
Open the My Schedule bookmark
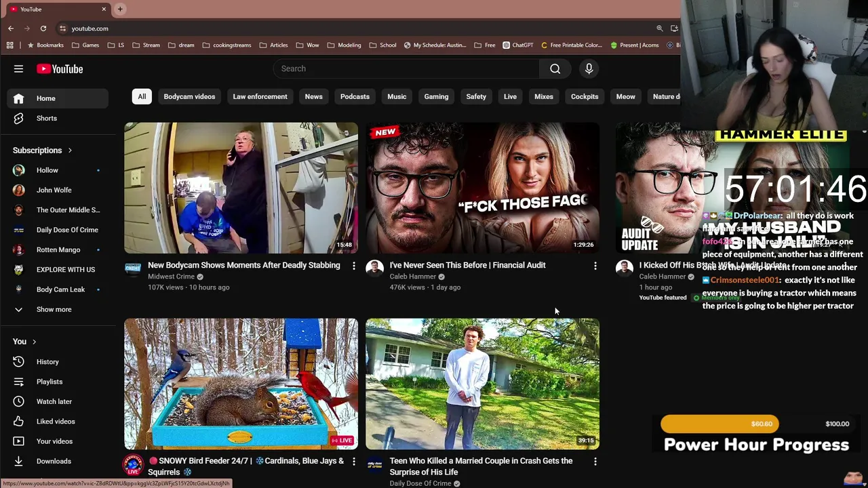tap(435, 45)
